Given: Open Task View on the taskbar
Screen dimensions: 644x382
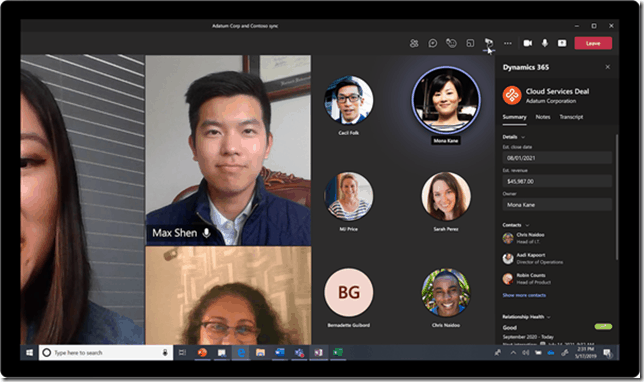Looking at the screenshot, I should click(182, 352).
